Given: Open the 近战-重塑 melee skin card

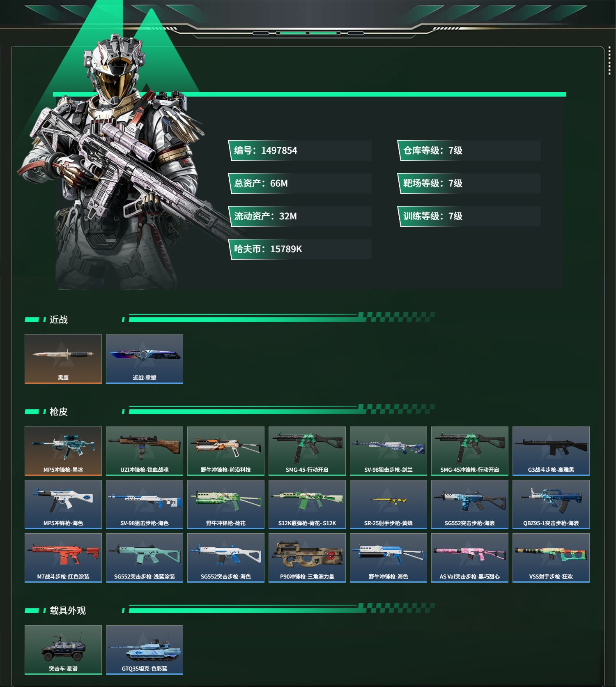Looking at the screenshot, I should tap(145, 359).
